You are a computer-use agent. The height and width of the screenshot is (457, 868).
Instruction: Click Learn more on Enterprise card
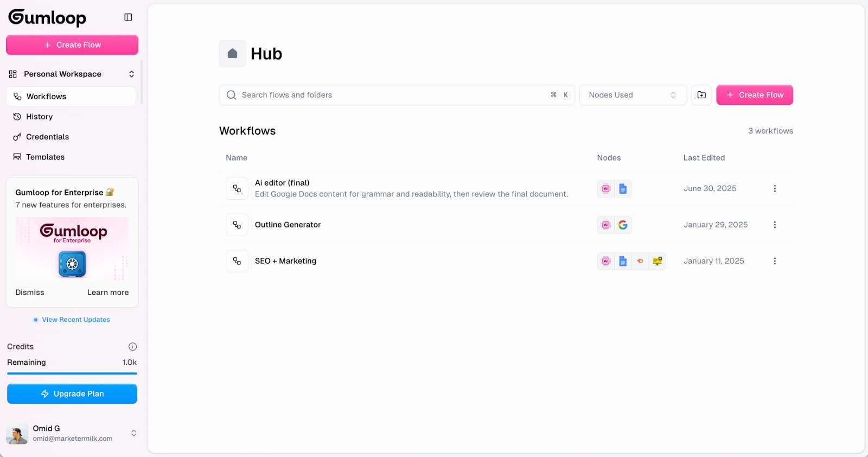point(108,293)
